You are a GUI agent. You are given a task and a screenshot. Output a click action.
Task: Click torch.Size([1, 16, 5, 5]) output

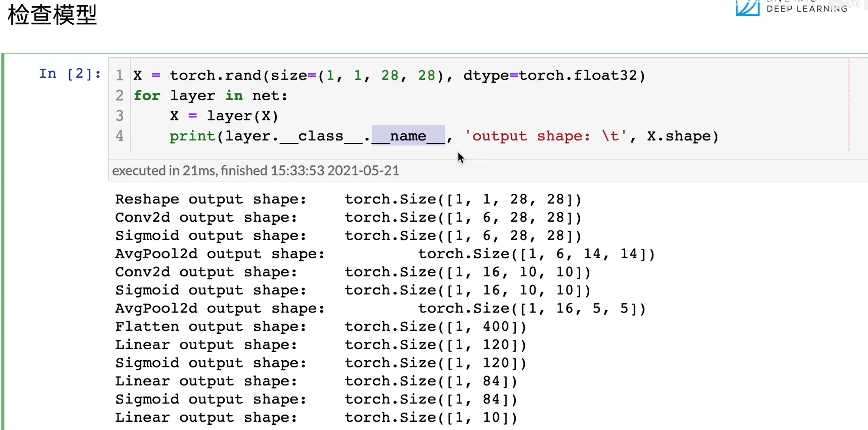(532, 308)
